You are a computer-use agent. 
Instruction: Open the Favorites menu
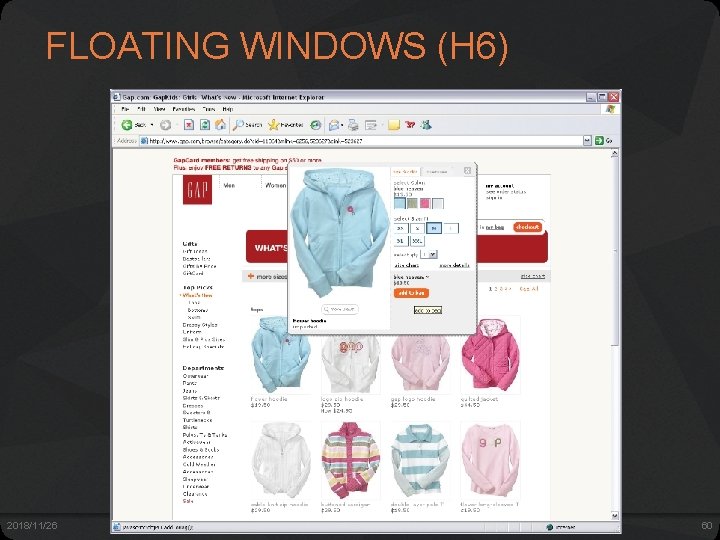click(x=184, y=109)
